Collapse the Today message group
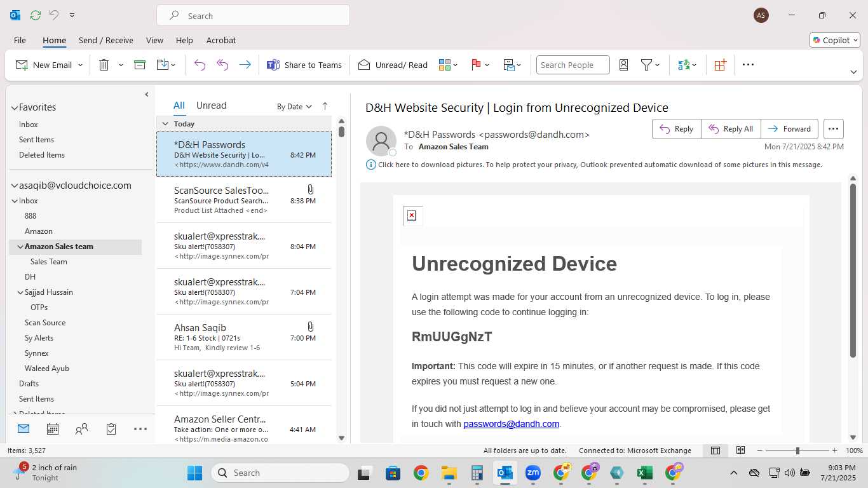 point(165,124)
